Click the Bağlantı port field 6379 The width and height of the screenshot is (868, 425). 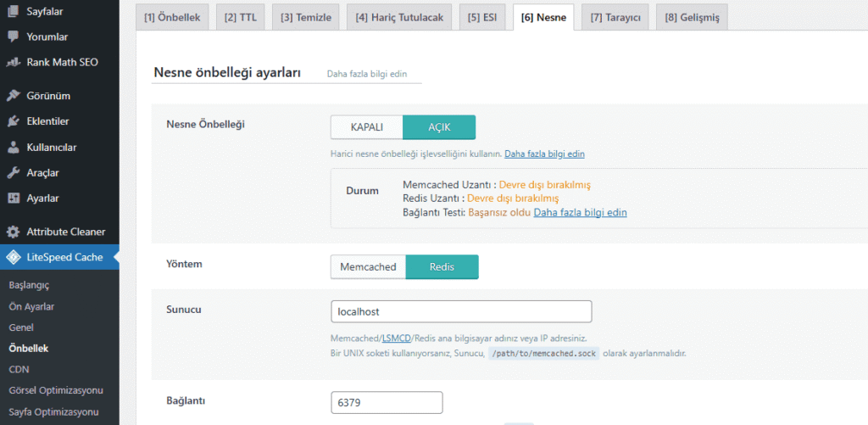pyautogui.click(x=387, y=402)
